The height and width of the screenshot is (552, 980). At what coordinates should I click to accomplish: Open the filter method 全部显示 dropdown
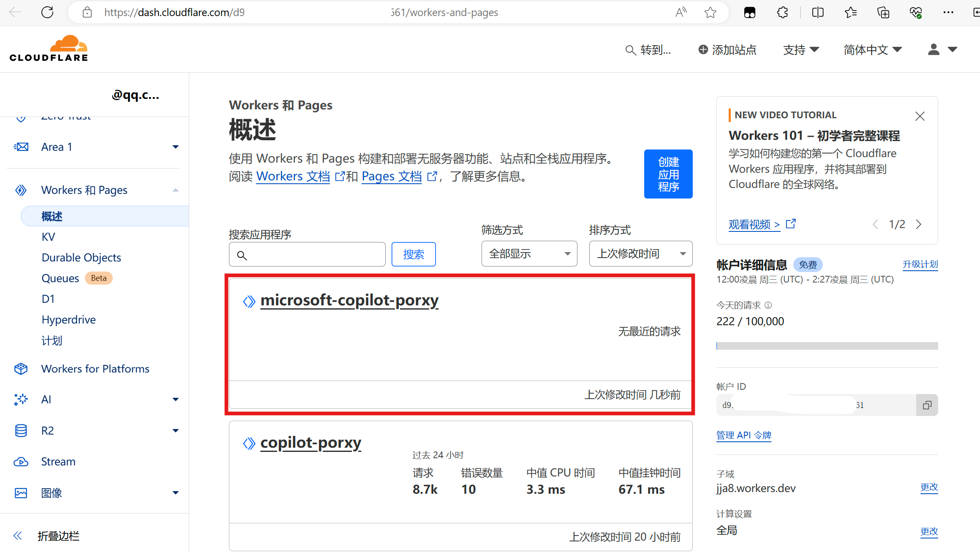pos(529,254)
